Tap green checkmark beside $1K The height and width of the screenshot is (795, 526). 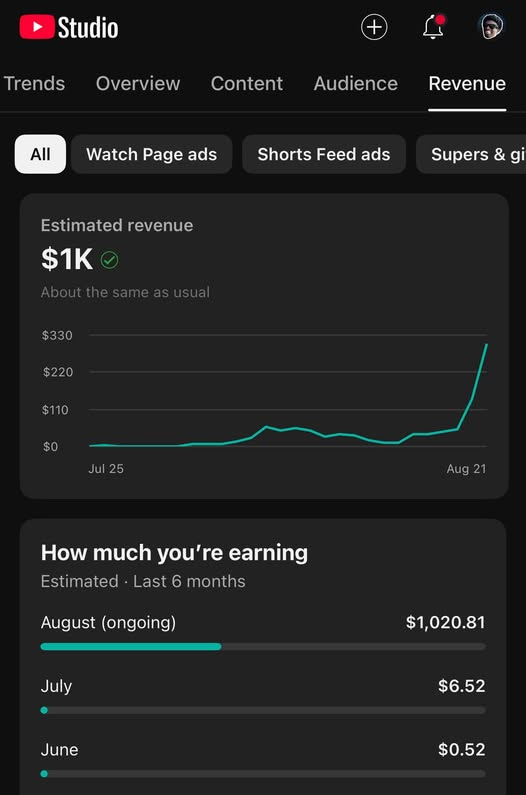(x=110, y=260)
